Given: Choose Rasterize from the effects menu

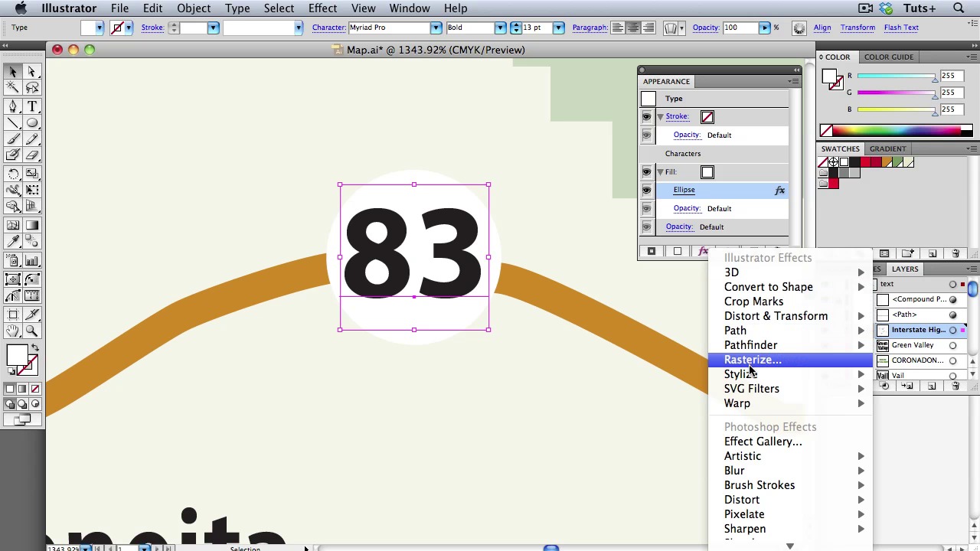Looking at the screenshot, I should [x=752, y=360].
